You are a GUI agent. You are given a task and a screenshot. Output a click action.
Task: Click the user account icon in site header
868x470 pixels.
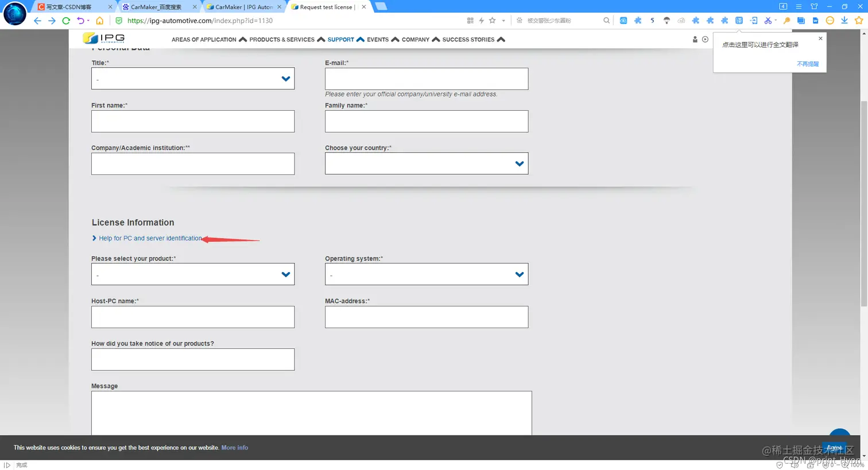(x=695, y=40)
